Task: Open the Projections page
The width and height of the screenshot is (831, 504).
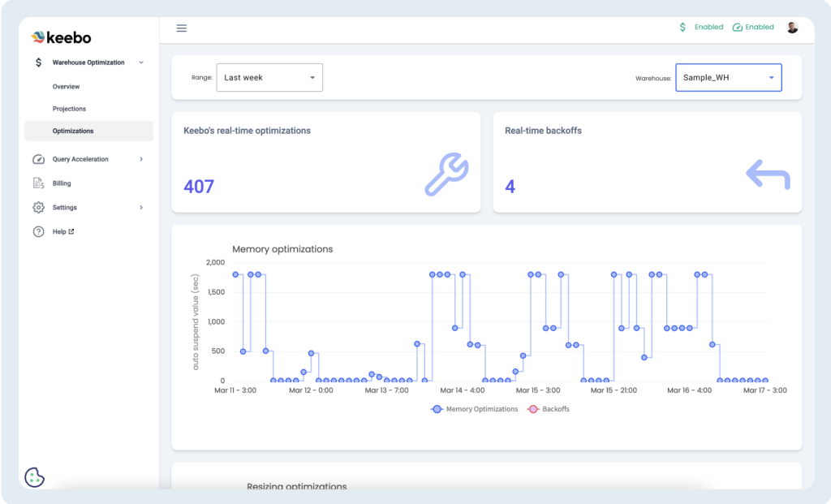Action: (69, 109)
